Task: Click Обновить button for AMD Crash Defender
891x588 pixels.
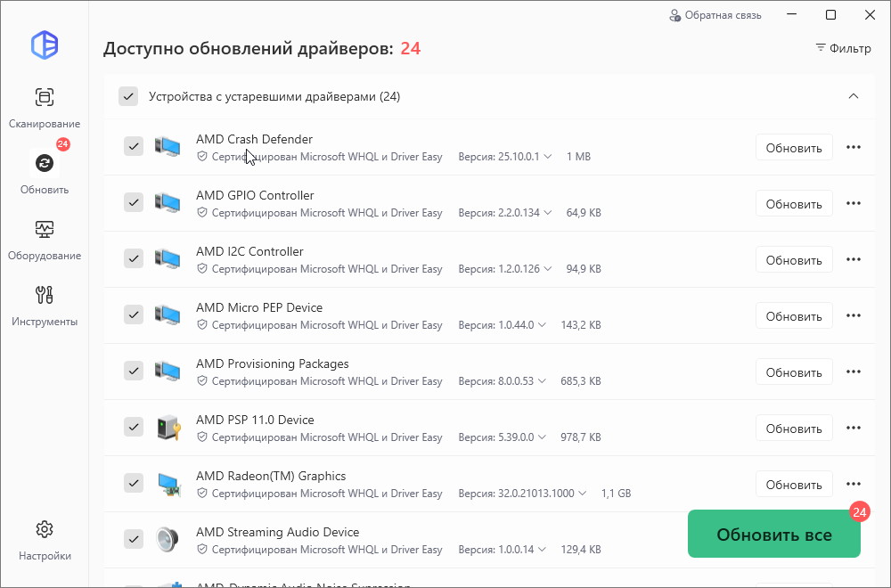Action: pyautogui.click(x=794, y=148)
